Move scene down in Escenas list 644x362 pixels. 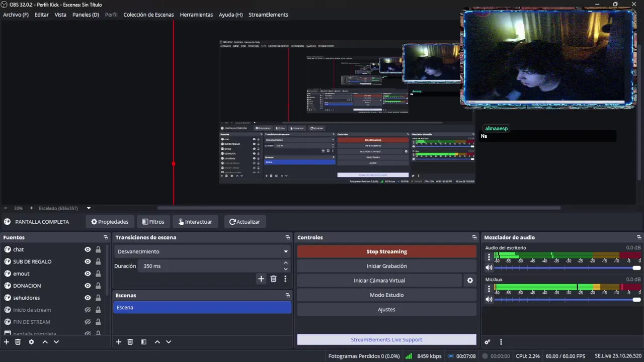click(x=169, y=342)
